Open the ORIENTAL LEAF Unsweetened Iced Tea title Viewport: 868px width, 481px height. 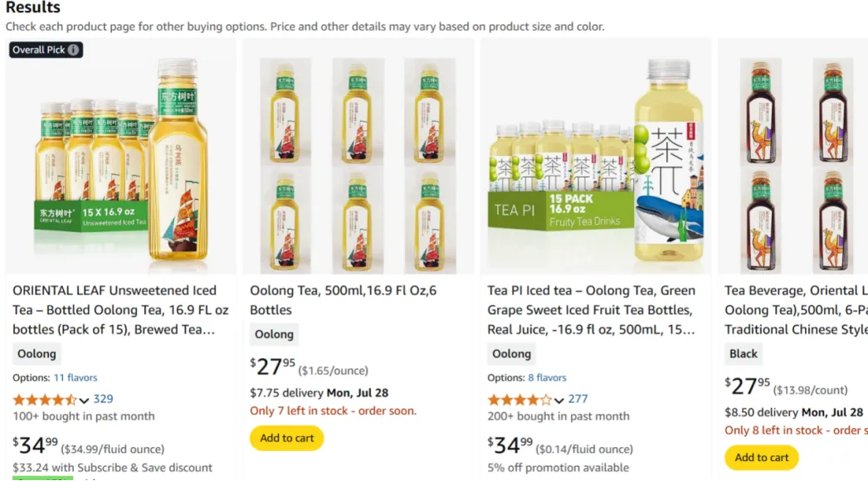click(x=120, y=310)
